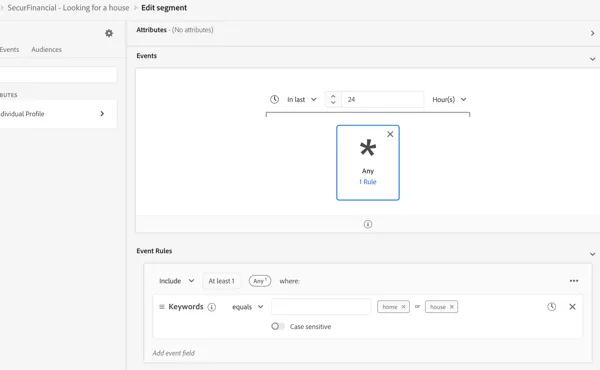Delete the Keywords rule row
This screenshot has height=370, width=600.
(572, 306)
